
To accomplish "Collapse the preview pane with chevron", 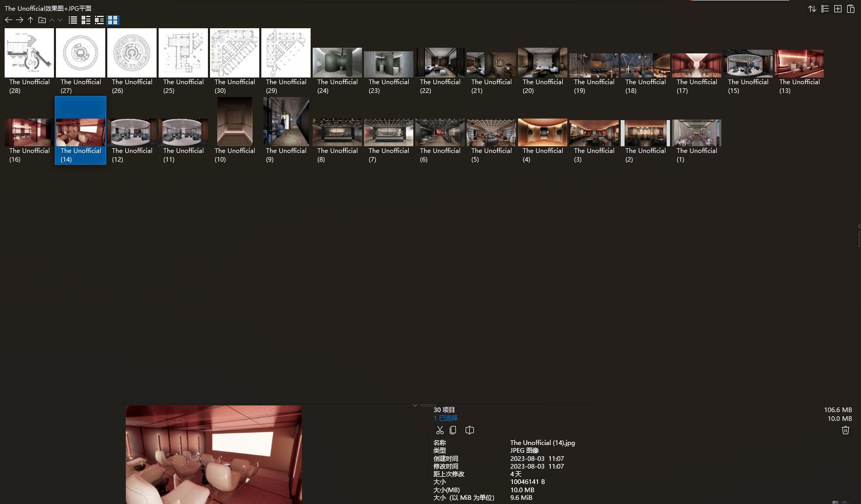I will pyautogui.click(x=415, y=405).
